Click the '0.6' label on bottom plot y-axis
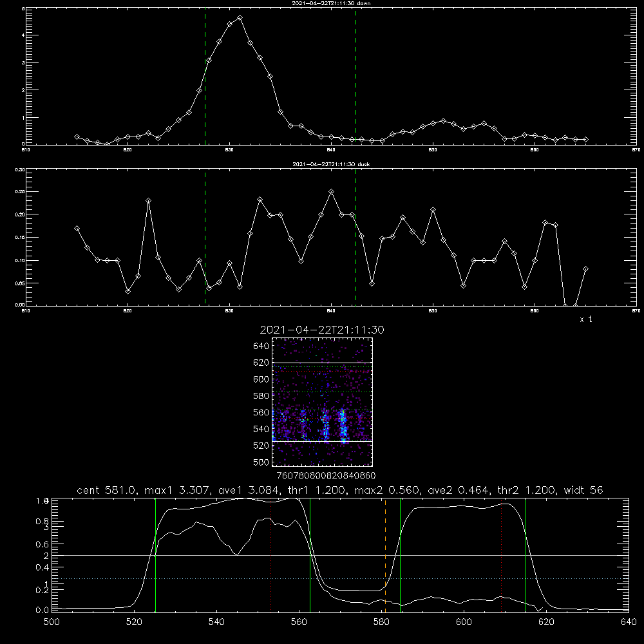 (x=43, y=544)
